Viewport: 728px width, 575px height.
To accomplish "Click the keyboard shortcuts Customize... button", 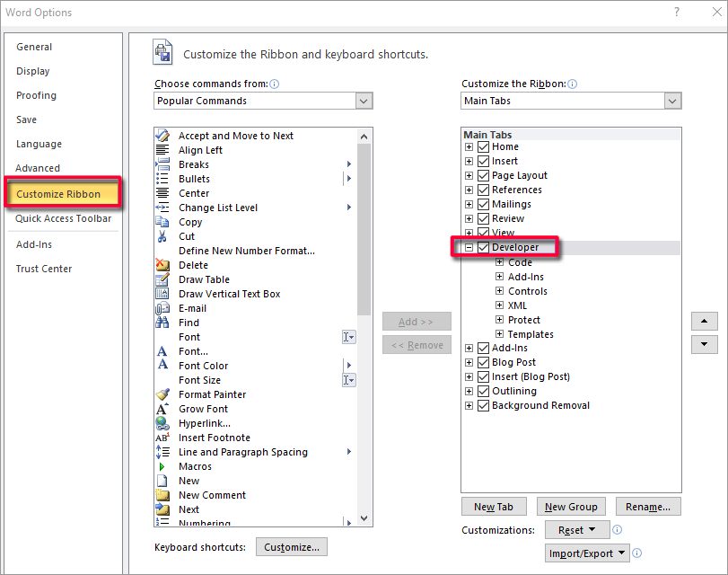I will 292,547.
